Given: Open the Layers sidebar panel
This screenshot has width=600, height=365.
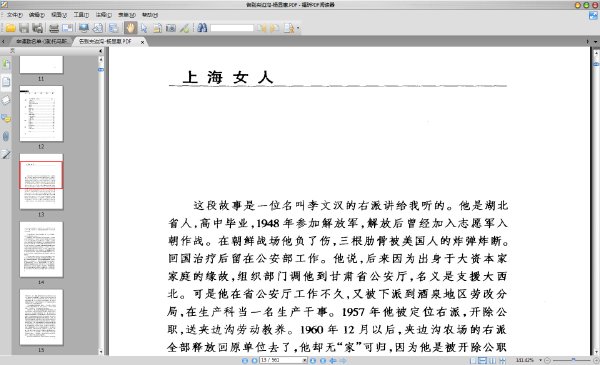Looking at the screenshot, I should [x=6, y=100].
